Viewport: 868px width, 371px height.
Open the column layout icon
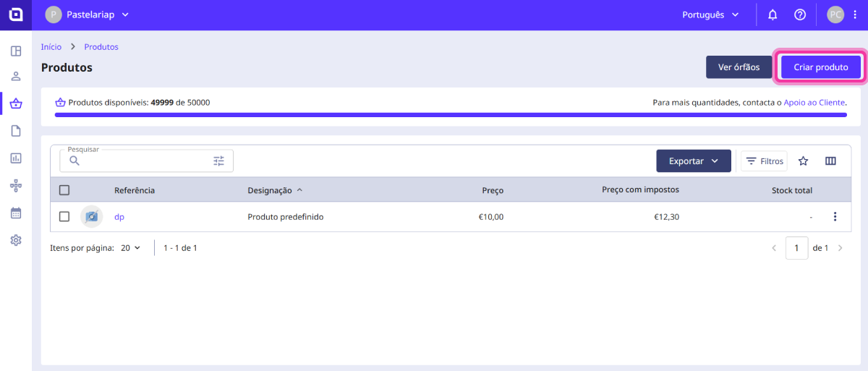[830, 161]
